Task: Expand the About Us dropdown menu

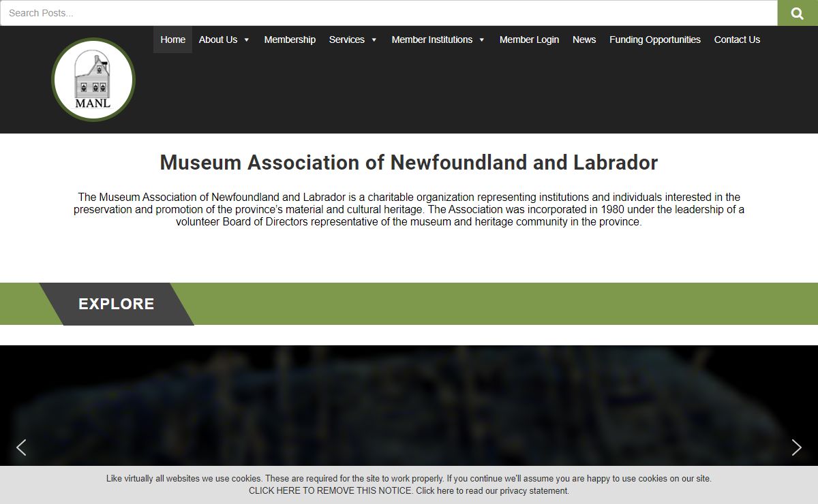Action: tap(224, 40)
